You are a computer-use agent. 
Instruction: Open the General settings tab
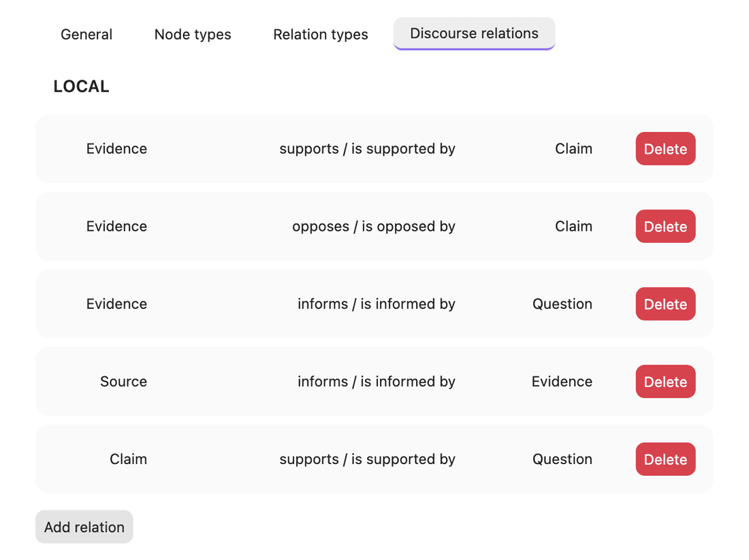(86, 35)
